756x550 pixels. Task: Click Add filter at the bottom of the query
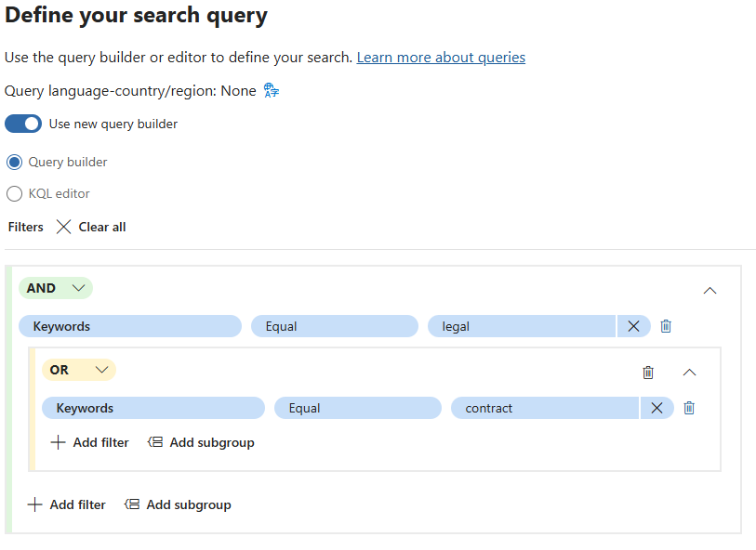coord(66,504)
